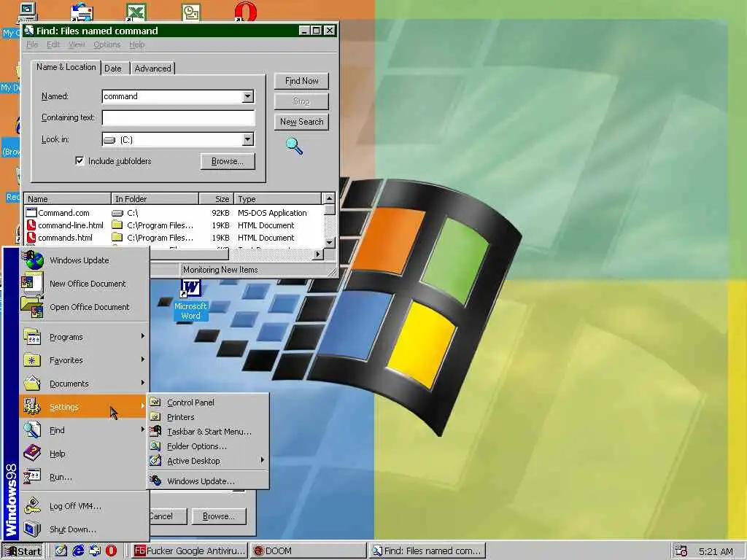Click the Name column header
Viewport: 747px width, 560px height.
[x=67, y=198]
